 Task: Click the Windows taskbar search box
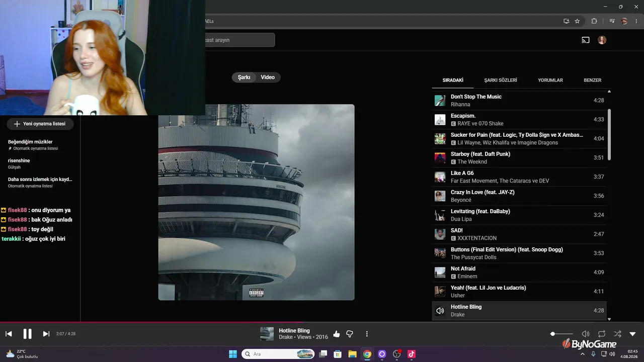[278, 354]
